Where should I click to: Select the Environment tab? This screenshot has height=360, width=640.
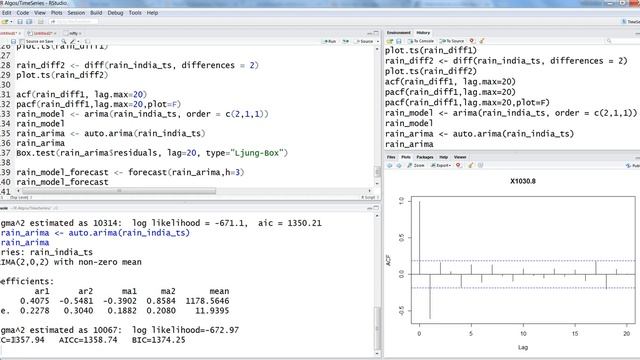[x=398, y=33]
